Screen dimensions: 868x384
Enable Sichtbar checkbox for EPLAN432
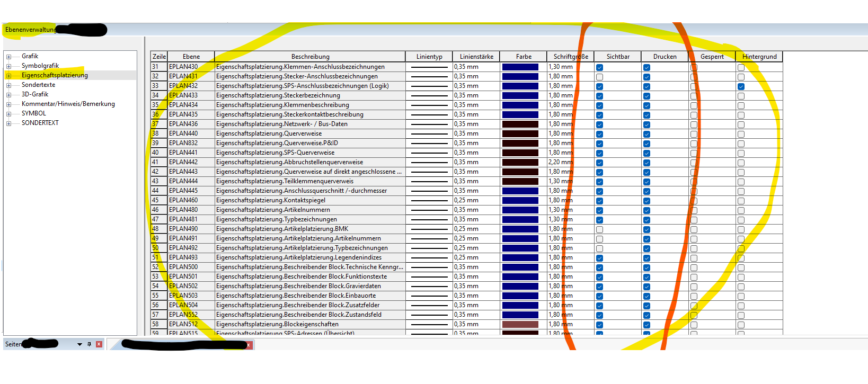coord(599,86)
